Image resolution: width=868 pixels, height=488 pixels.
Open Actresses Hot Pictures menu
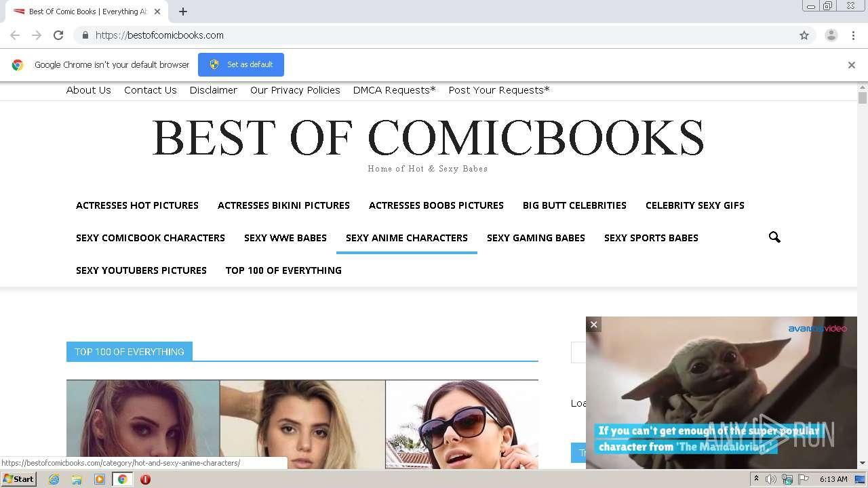[x=137, y=205]
